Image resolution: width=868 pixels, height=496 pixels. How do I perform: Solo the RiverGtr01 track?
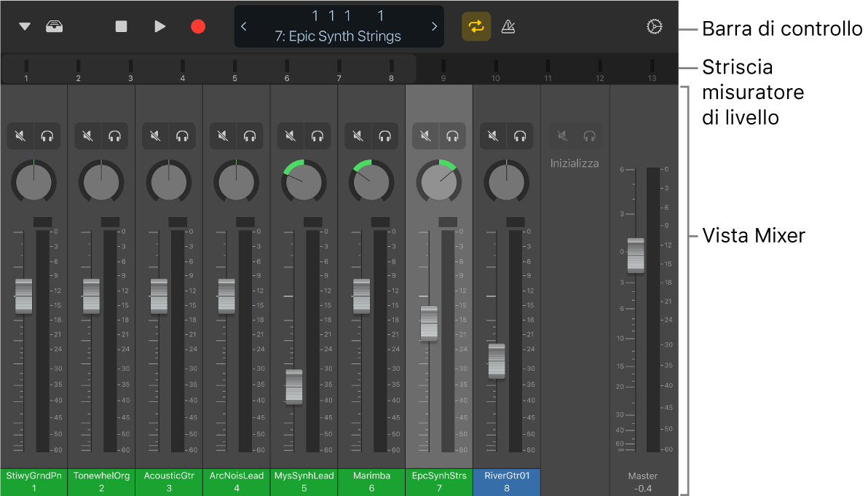pyautogui.click(x=521, y=135)
